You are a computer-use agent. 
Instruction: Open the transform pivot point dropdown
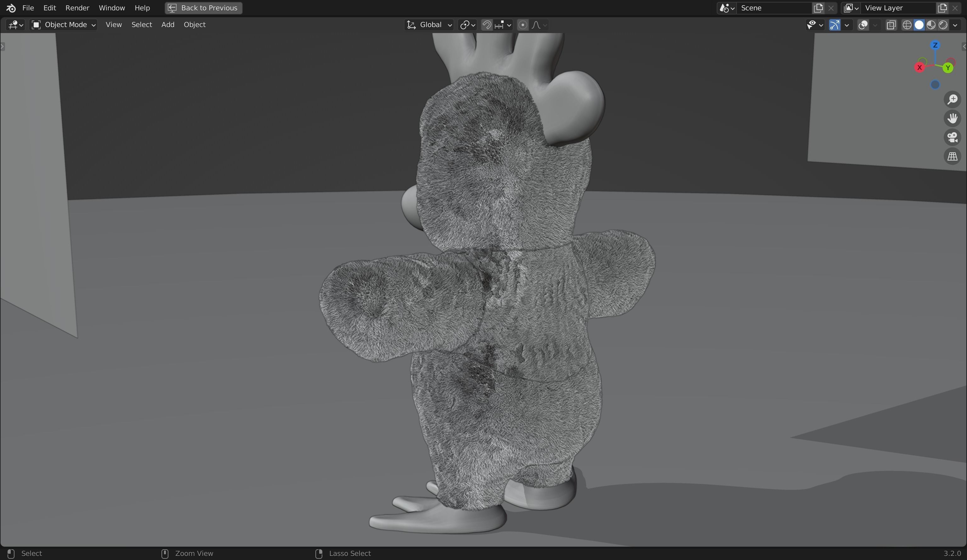click(467, 25)
